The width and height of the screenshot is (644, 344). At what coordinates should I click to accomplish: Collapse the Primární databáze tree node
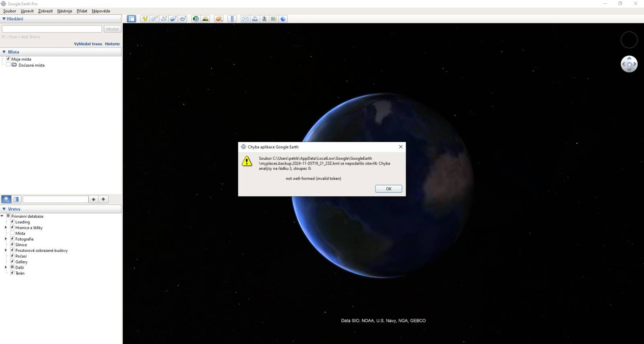click(2, 216)
